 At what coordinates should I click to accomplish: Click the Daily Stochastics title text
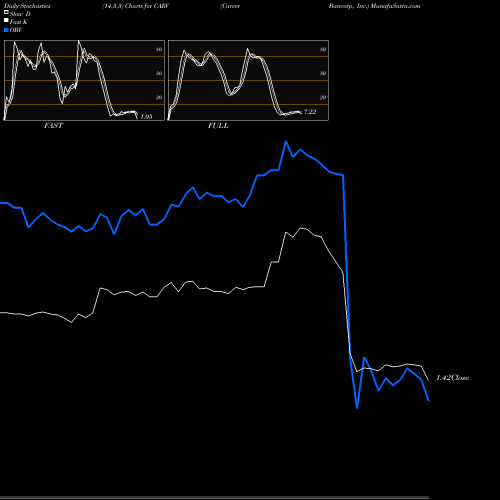[x=27, y=6]
